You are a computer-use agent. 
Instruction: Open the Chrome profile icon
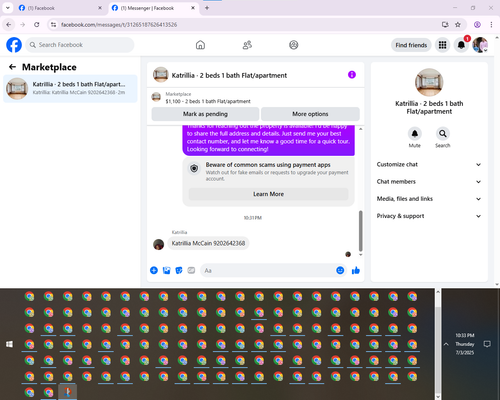click(477, 24)
